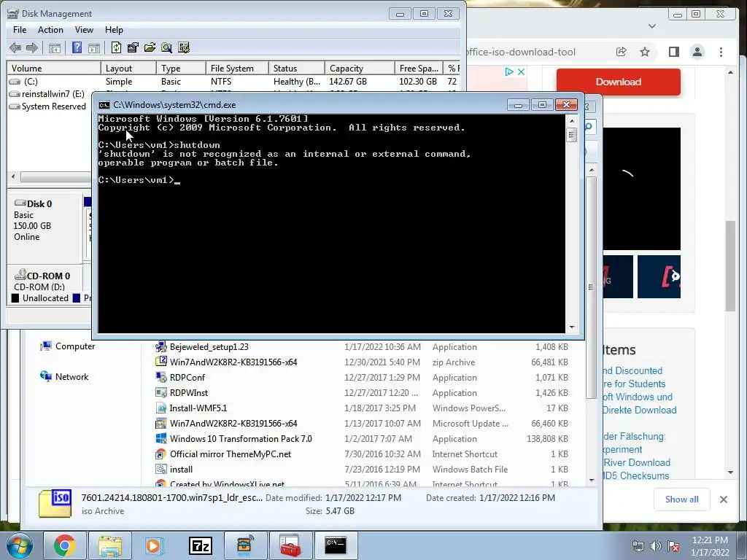
Task: Select RDPConf application file
Action: point(362,378)
